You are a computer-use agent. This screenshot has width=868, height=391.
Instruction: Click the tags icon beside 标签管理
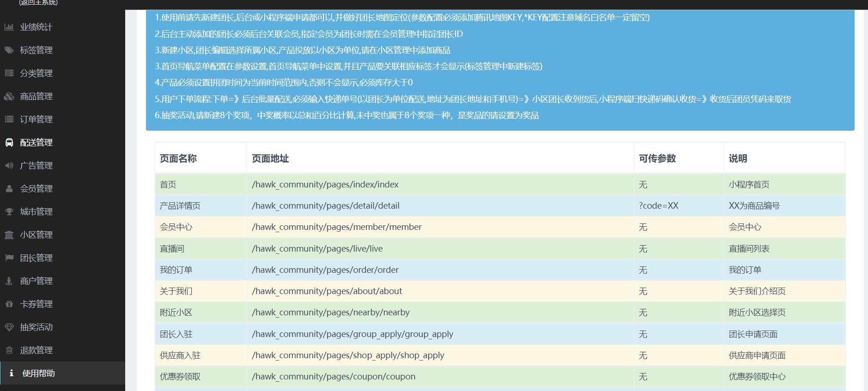click(9, 50)
